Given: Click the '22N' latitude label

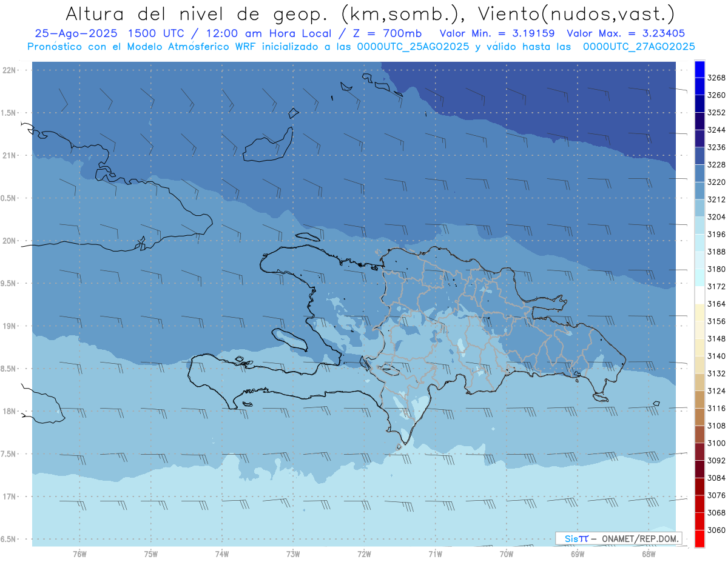Looking at the screenshot, I should [9, 70].
